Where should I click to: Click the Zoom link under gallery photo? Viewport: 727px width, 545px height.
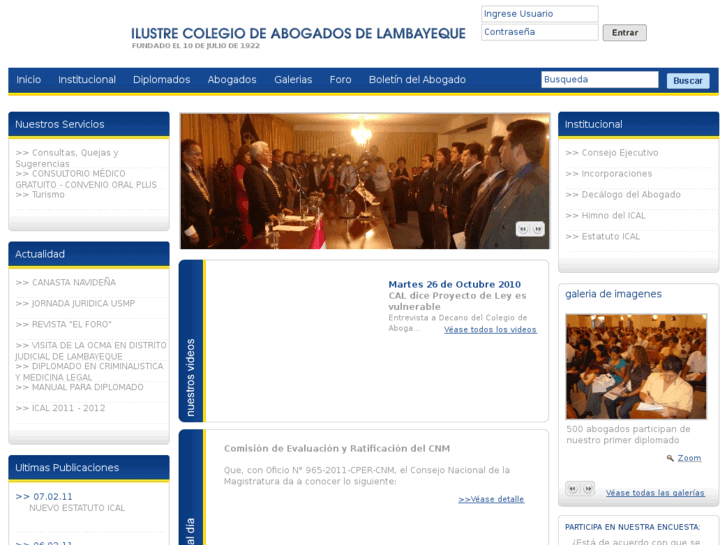(x=689, y=458)
